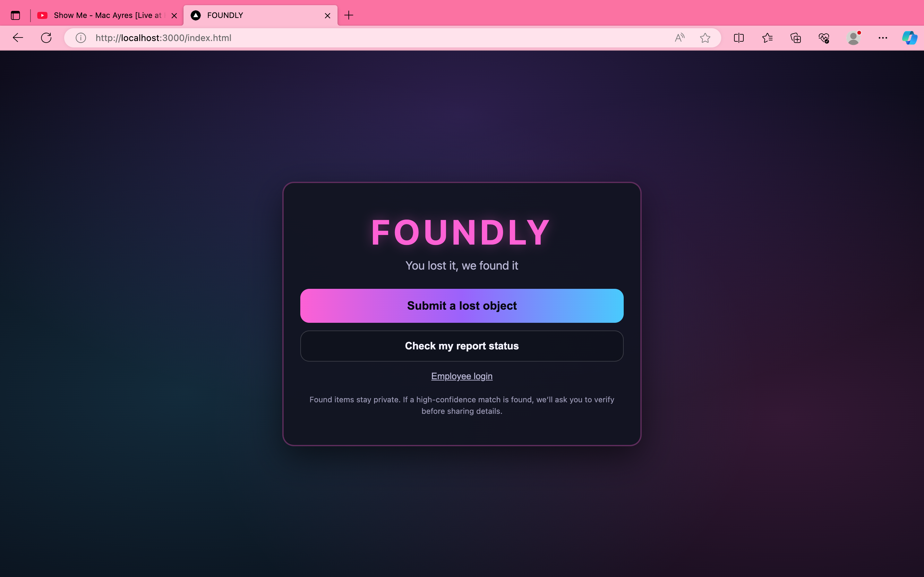Add this page to favorites star
924x577 pixels.
tap(705, 38)
